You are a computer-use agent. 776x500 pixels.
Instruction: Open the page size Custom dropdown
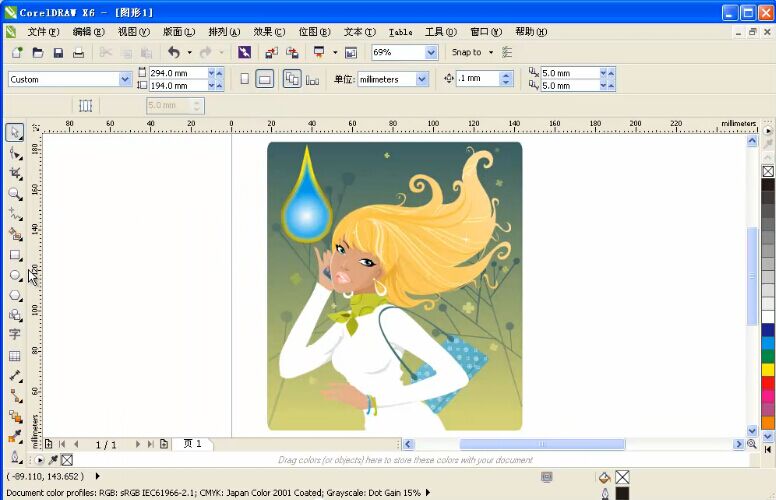coord(125,79)
